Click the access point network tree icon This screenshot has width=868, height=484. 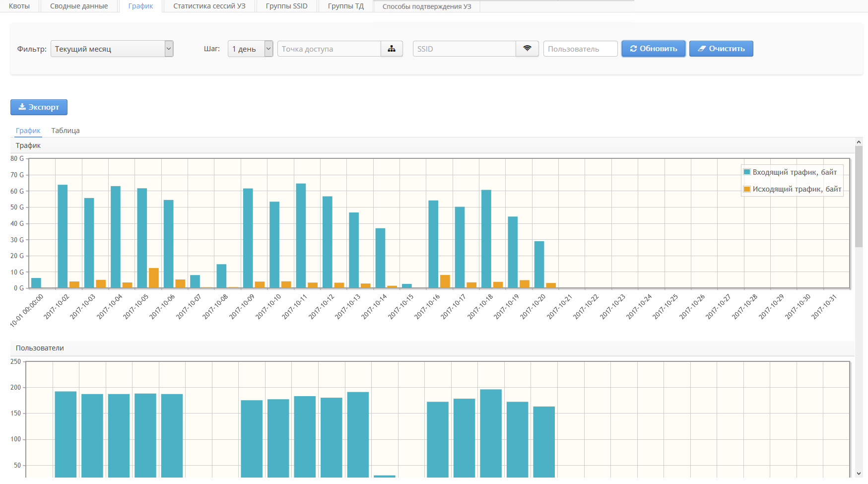tap(392, 49)
